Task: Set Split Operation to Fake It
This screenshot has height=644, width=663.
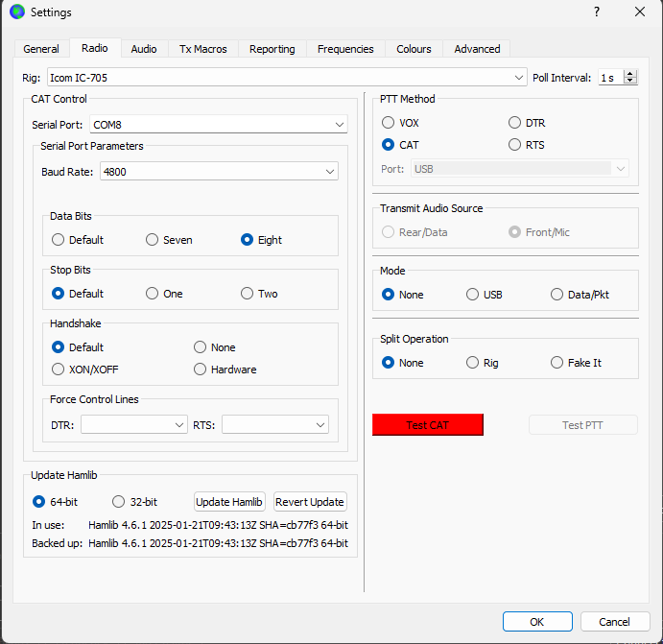Action: tap(576, 363)
